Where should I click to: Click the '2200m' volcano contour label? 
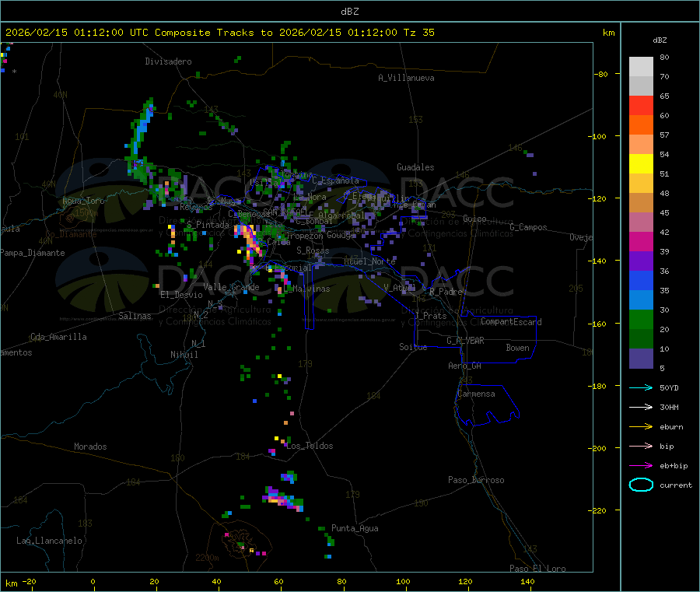click(x=207, y=558)
